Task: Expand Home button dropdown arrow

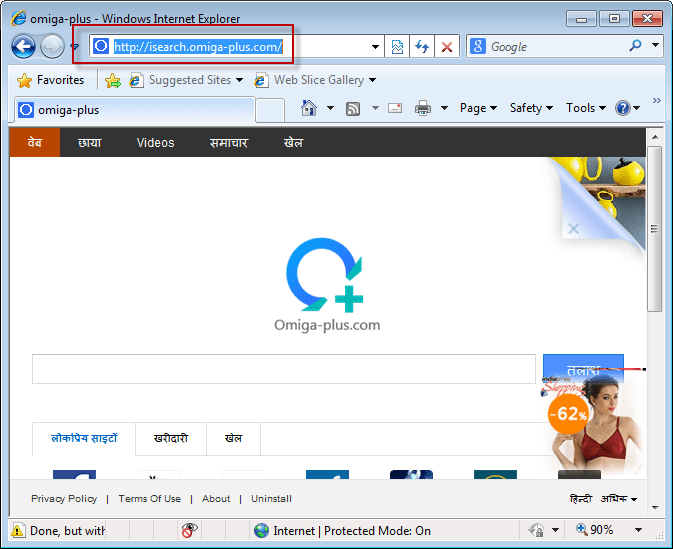Action: (x=330, y=108)
